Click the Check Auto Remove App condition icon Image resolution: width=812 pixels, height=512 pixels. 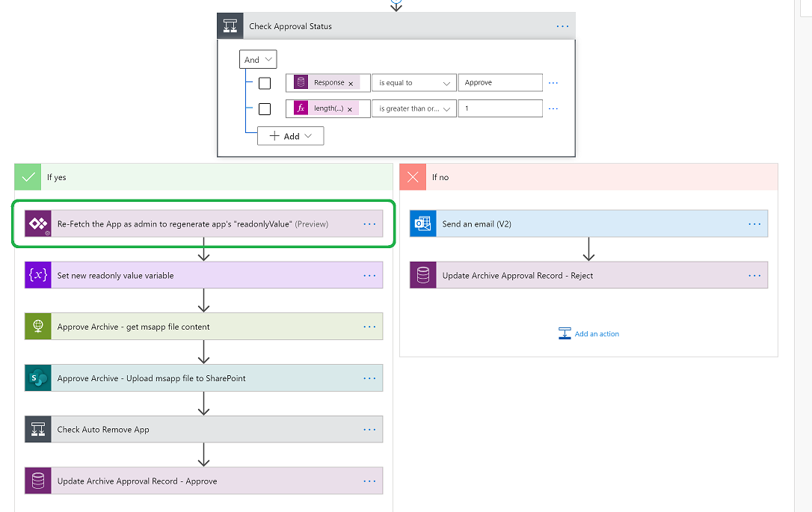[38, 430]
